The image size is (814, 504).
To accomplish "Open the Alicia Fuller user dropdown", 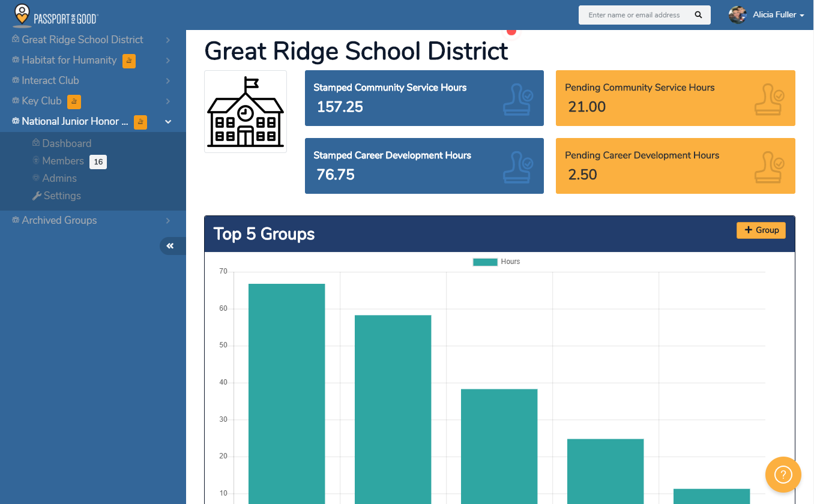I will tap(779, 15).
